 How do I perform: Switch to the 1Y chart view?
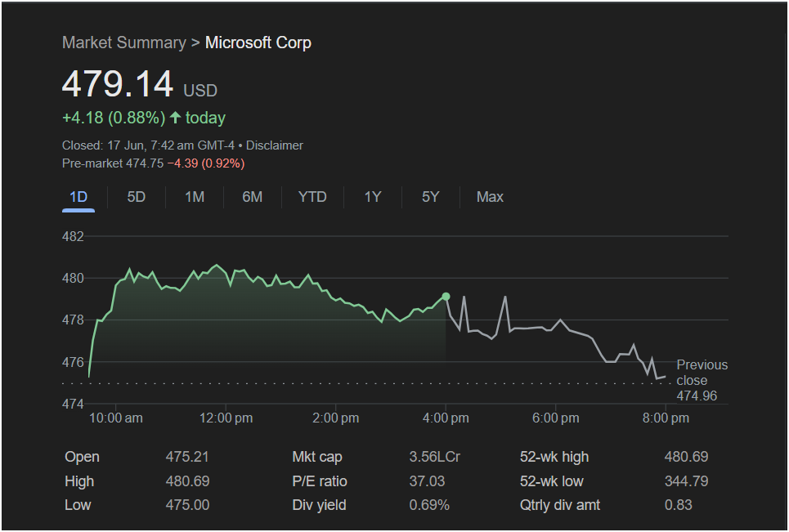tap(372, 197)
